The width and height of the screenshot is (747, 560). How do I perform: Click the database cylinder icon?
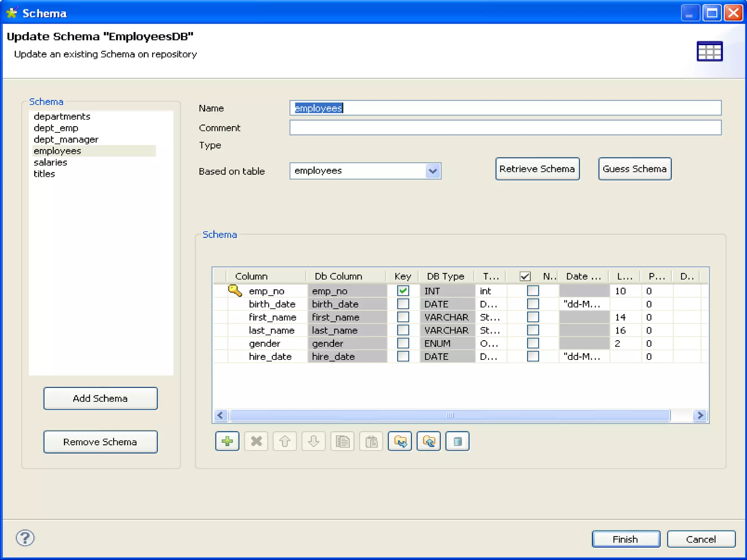pos(457,442)
